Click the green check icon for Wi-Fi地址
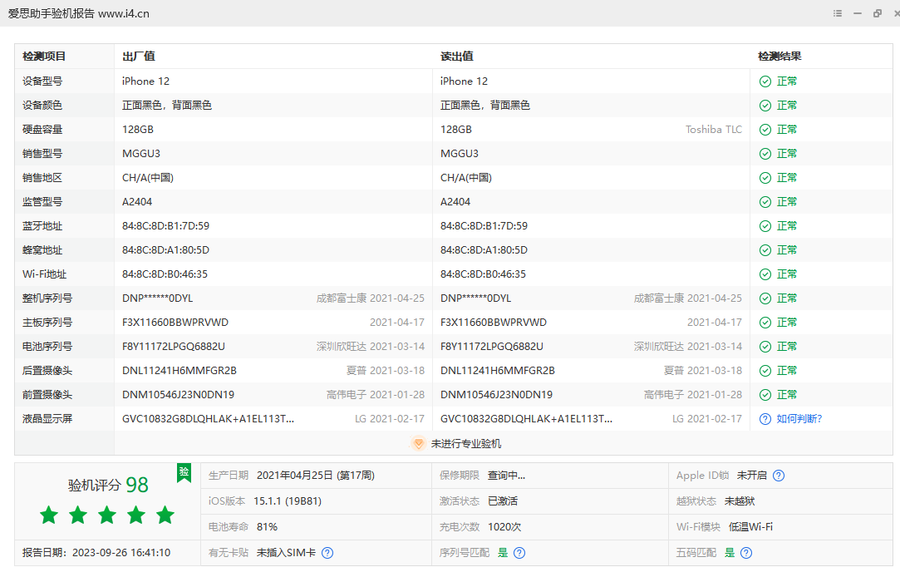The image size is (900, 577). point(765,274)
